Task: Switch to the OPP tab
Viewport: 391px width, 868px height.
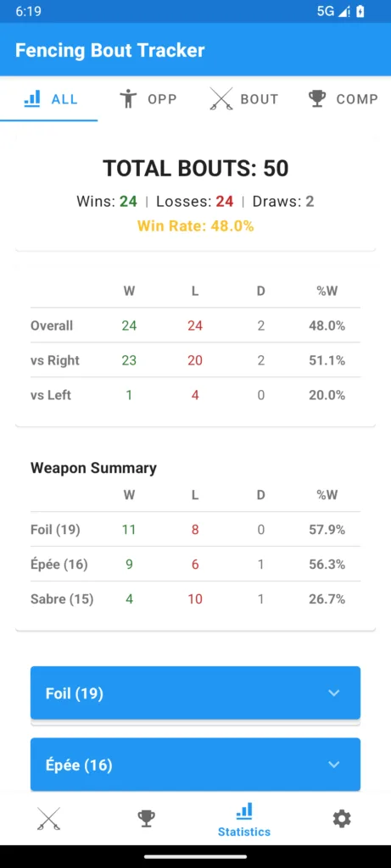Action: coord(147,99)
